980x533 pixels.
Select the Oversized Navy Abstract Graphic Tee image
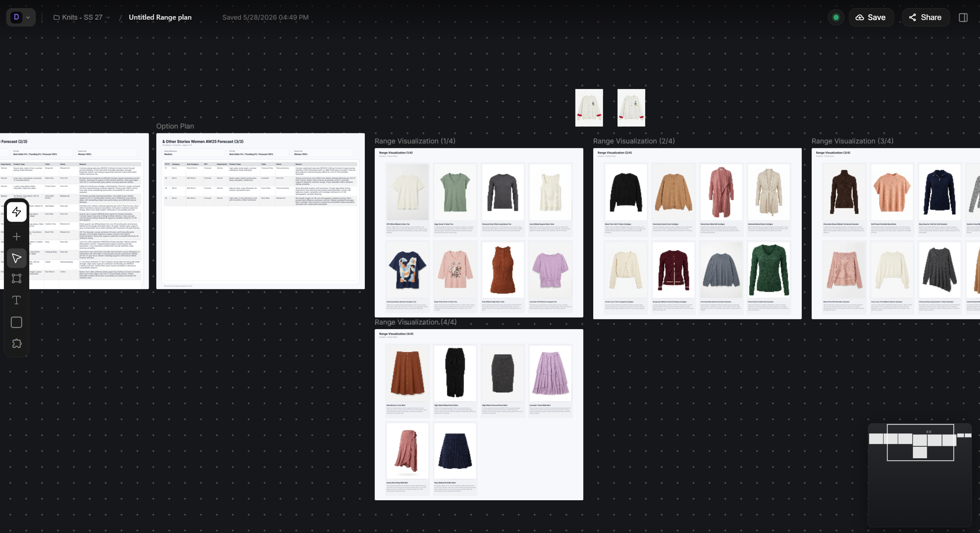(x=407, y=270)
